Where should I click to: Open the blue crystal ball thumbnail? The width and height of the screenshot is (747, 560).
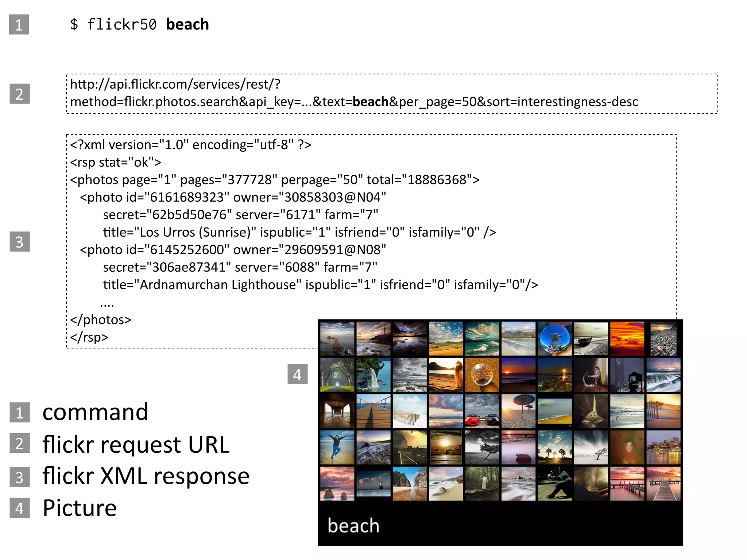click(x=554, y=338)
